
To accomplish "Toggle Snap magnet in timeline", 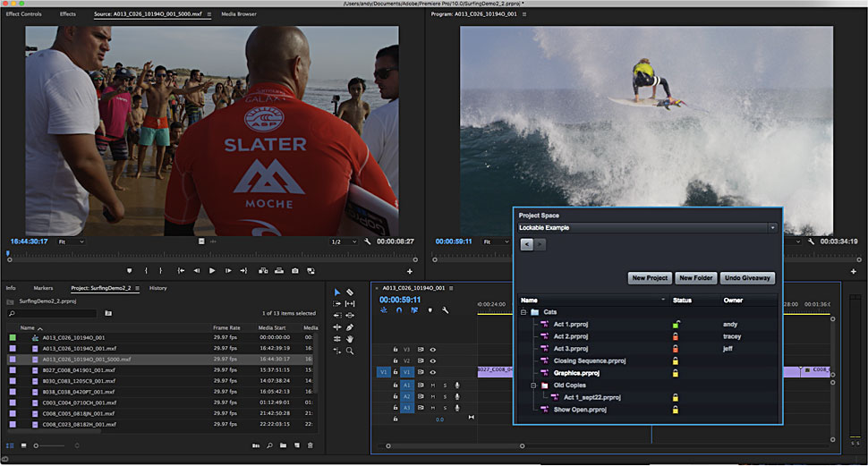I will [399, 310].
